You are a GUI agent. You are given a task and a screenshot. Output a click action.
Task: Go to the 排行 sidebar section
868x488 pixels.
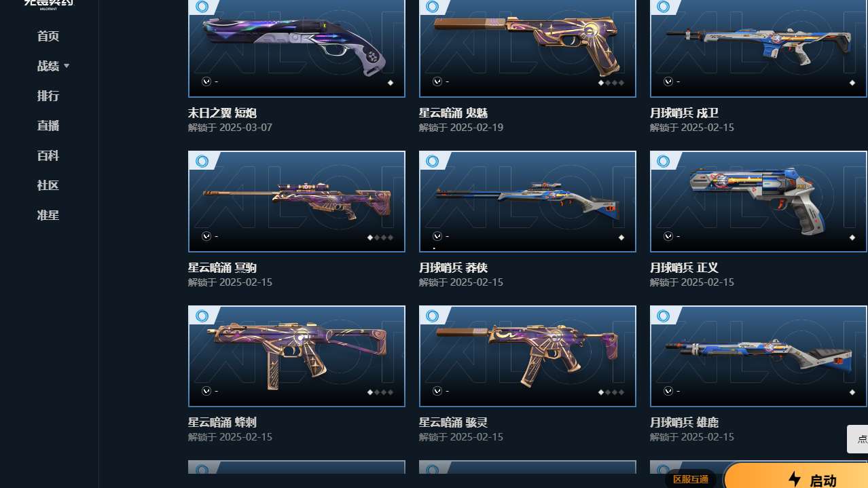click(x=48, y=96)
